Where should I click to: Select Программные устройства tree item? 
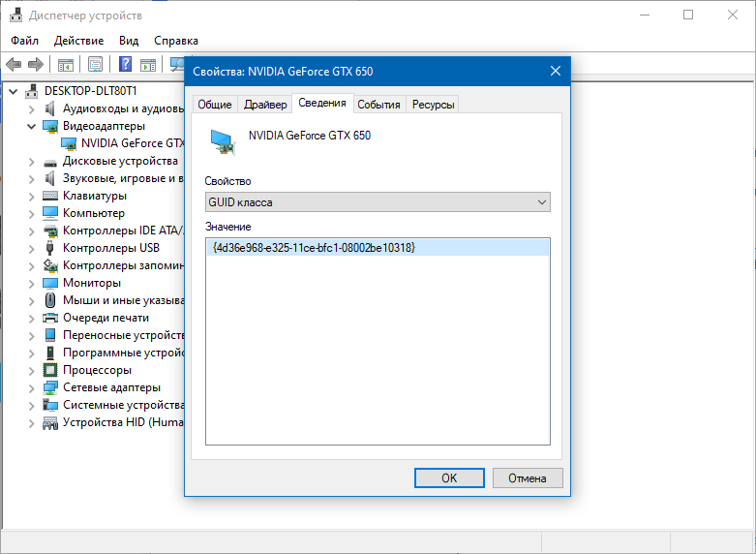pos(124,353)
